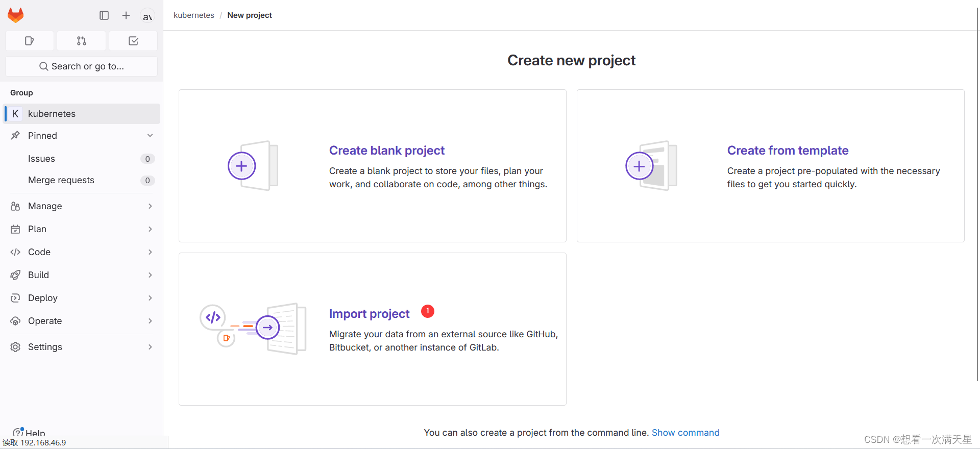The width and height of the screenshot is (980, 449).
Task: Click the import project arrow illustration
Action: [253, 329]
